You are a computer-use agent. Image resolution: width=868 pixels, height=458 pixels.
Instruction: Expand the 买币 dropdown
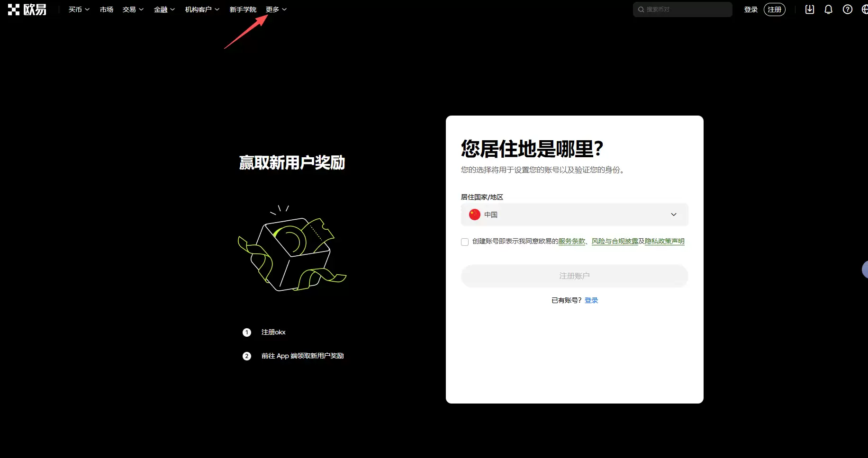76,9
